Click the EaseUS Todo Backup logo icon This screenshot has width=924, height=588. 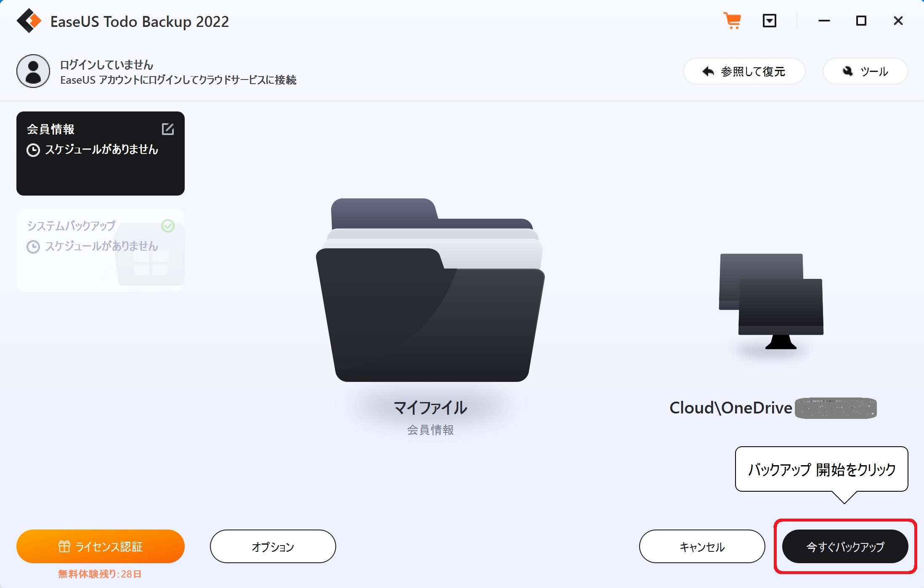click(29, 21)
